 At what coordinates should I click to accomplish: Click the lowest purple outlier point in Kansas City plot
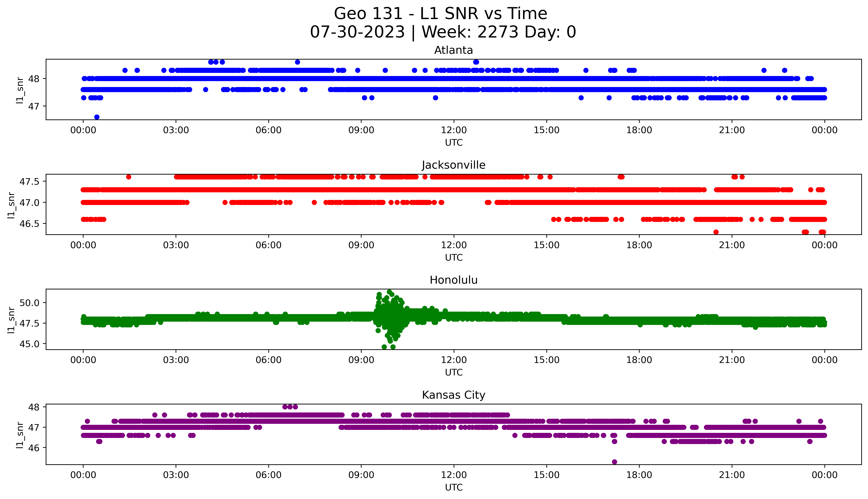click(615, 462)
